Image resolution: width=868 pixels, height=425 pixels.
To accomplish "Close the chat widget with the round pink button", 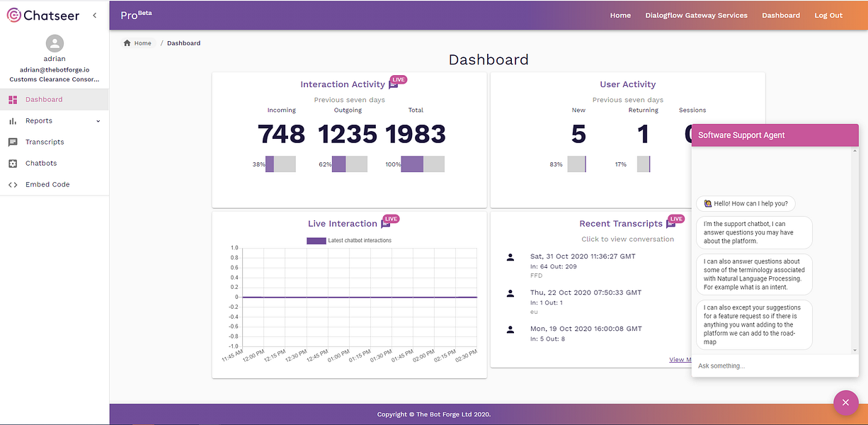I will click(x=845, y=402).
